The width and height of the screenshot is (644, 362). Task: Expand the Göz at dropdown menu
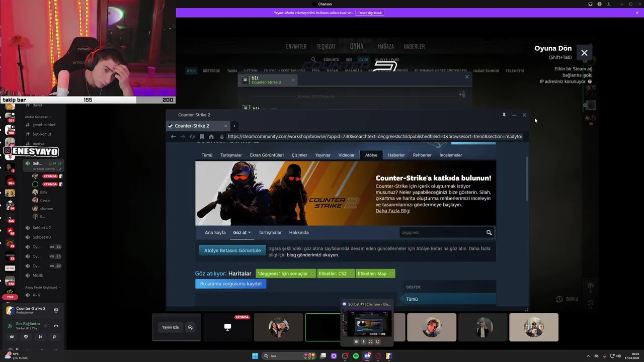242,232
